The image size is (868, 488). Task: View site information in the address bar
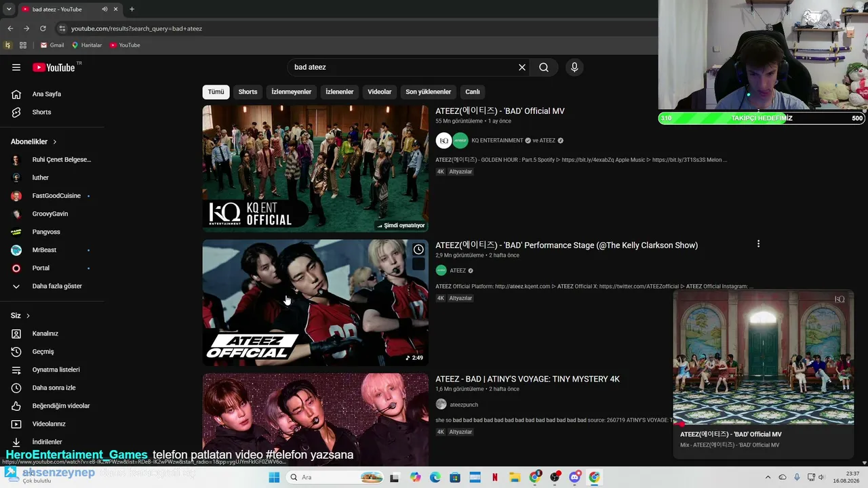pyautogui.click(x=62, y=28)
